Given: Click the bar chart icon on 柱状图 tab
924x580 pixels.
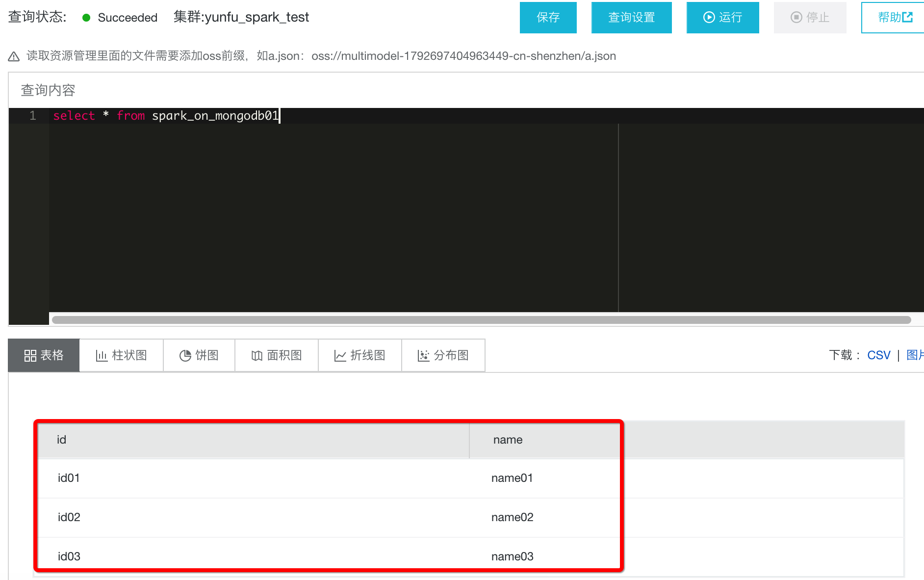Looking at the screenshot, I should tap(102, 356).
